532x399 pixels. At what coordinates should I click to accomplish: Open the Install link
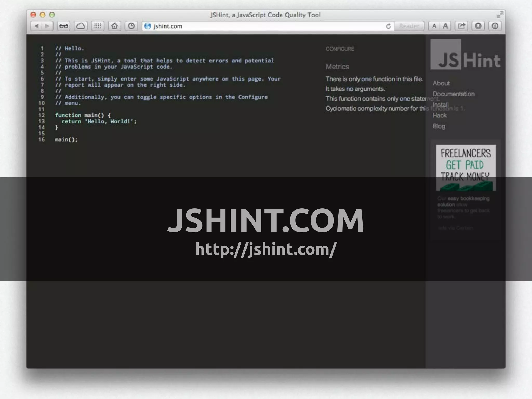pos(441,105)
